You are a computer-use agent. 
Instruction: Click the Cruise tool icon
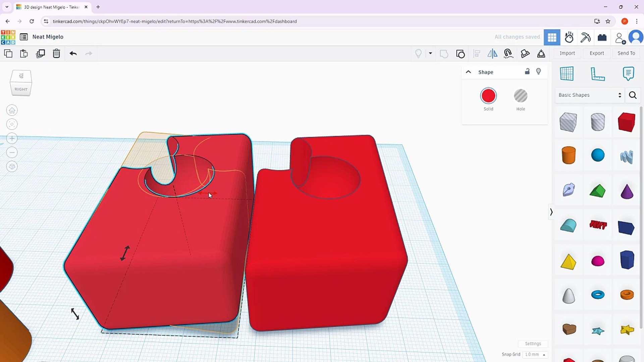pos(508,54)
